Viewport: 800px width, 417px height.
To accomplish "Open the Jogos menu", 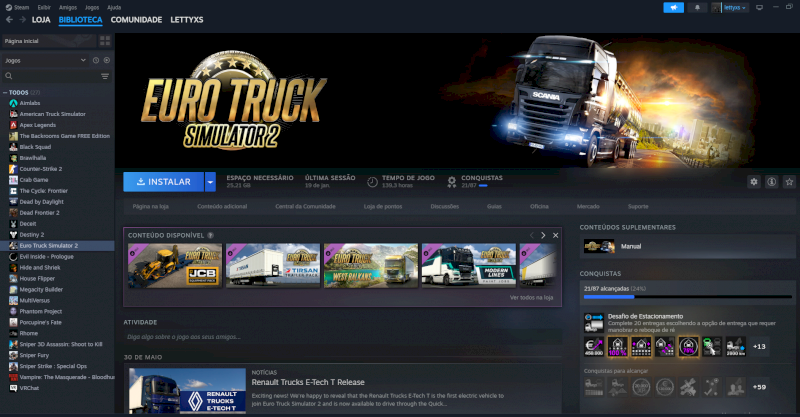I will 92,8.
